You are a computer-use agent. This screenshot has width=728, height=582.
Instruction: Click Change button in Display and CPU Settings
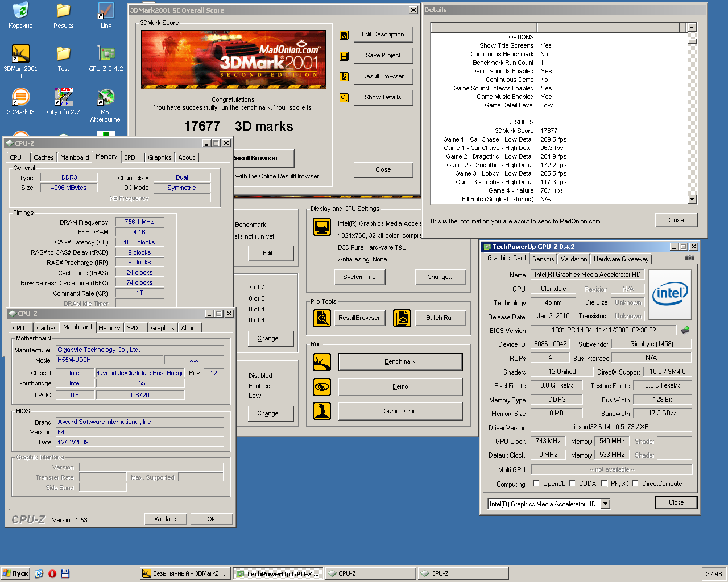click(x=440, y=277)
